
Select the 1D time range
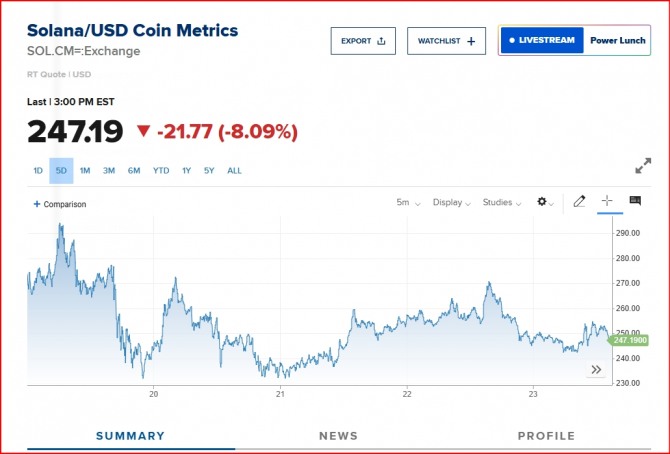coord(38,171)
